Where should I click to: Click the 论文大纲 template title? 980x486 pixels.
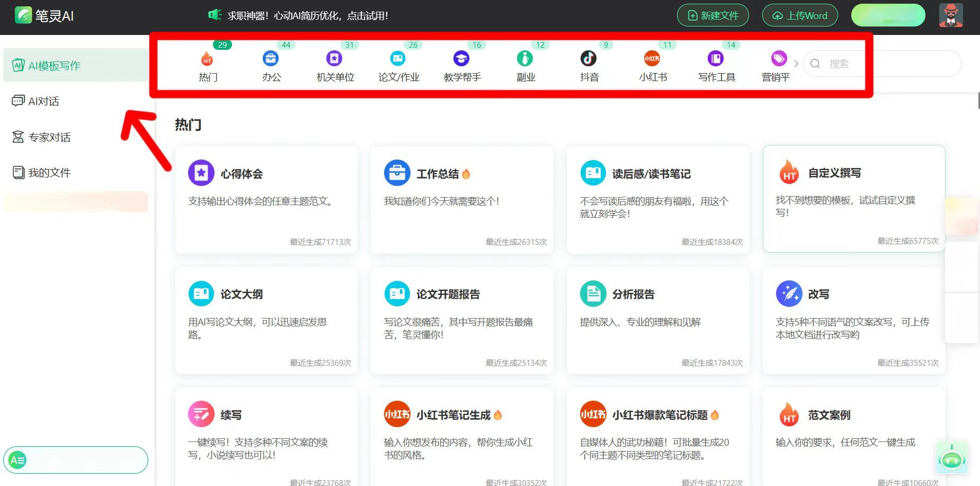(x=242, y=294)
